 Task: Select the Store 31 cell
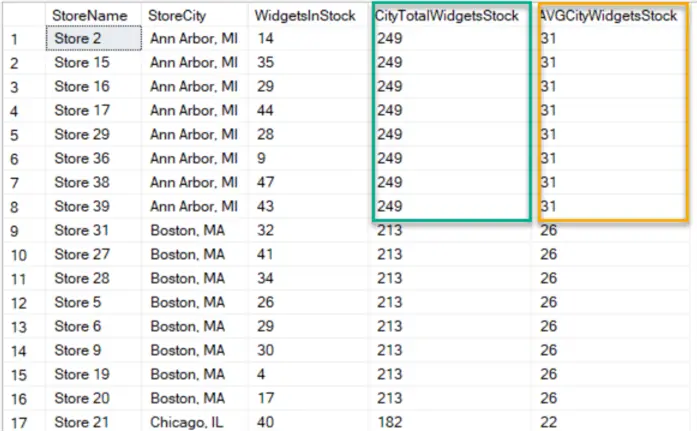pos(93,230)
